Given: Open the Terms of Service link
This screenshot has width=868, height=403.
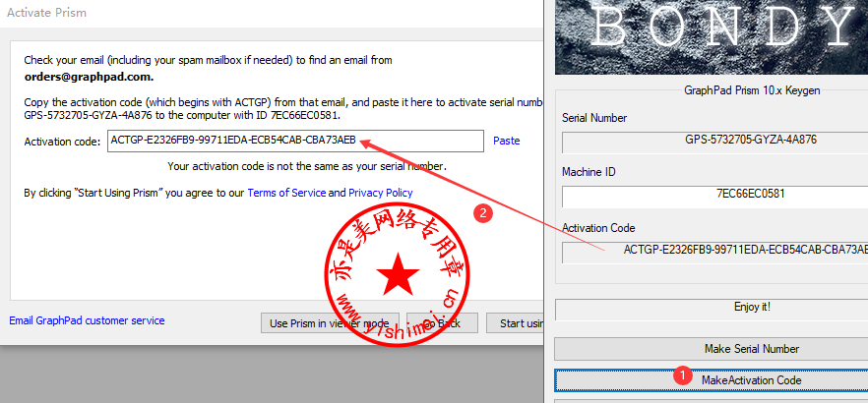Looking at the screenshot, I should (x=286, y=193).
